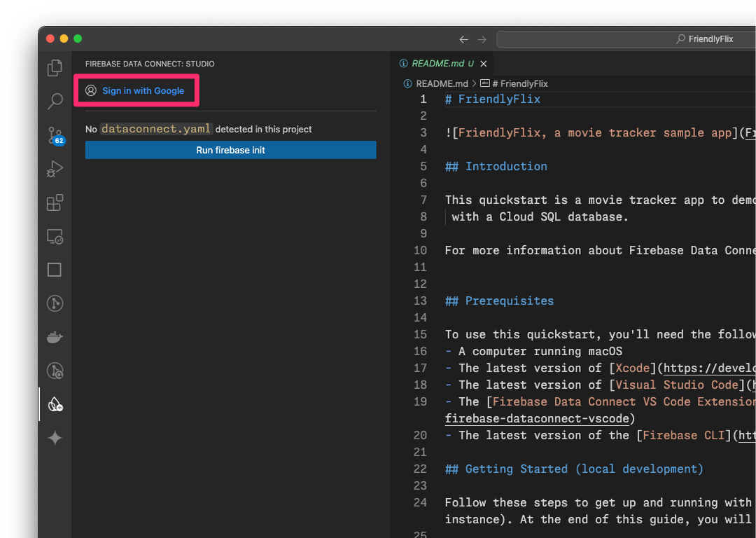
Task: Select the Firebase Data Connect icon
Action: [55, 404]
